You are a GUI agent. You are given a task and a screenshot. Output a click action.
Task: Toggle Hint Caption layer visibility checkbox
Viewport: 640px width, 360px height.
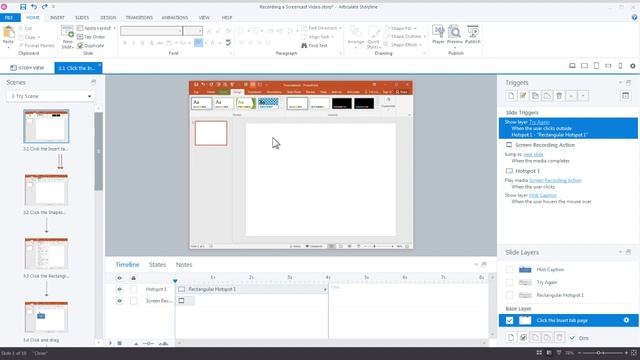tap(509, 269)
